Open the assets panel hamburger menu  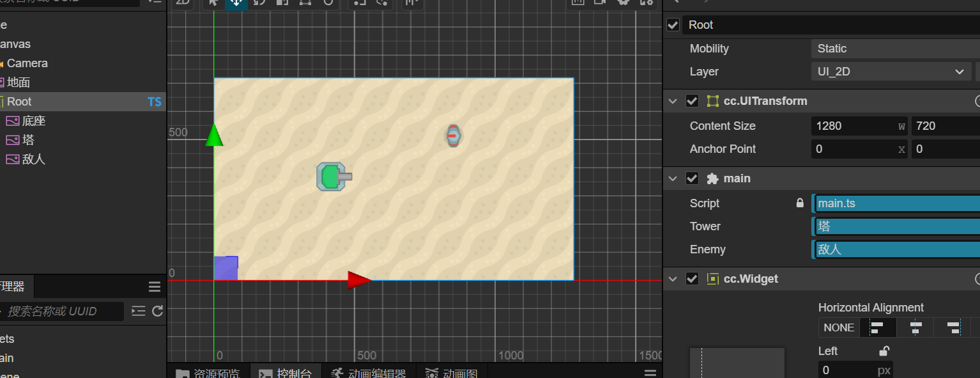tap(155, 286)
